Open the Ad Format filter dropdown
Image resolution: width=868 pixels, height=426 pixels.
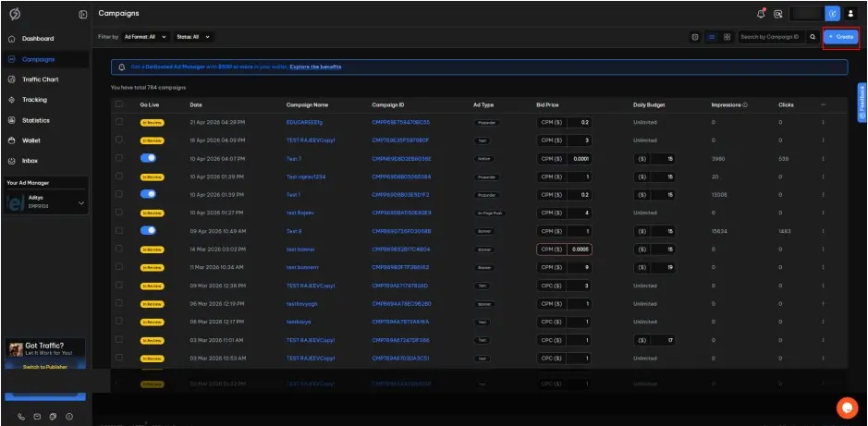[x=145, y=37]
